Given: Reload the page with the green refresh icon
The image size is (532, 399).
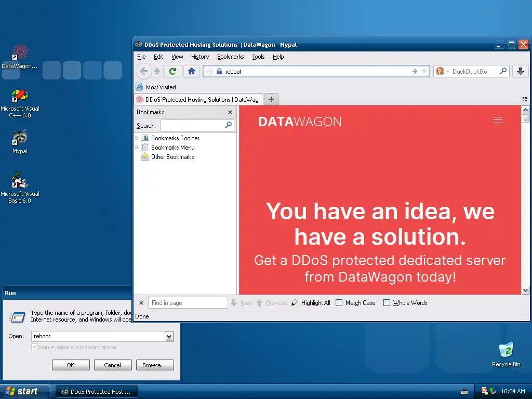Looking at the screenshot, I should click(x=172, y=71).
